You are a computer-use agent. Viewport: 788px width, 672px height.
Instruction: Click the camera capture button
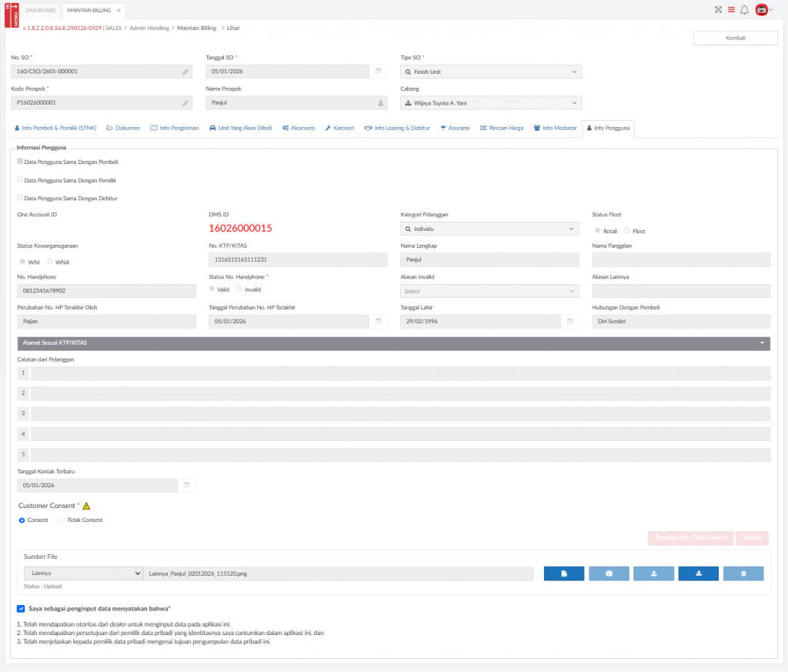click(609, 573)
